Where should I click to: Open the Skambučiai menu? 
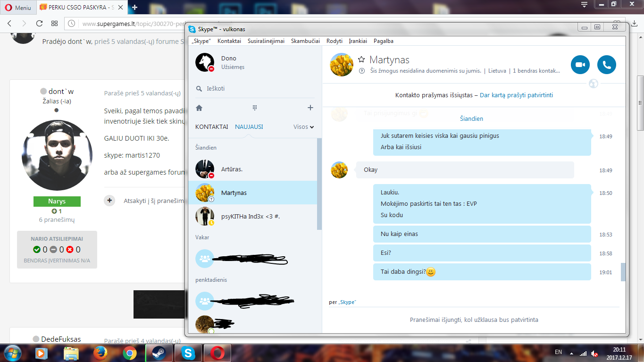click(x=305, y=41)
